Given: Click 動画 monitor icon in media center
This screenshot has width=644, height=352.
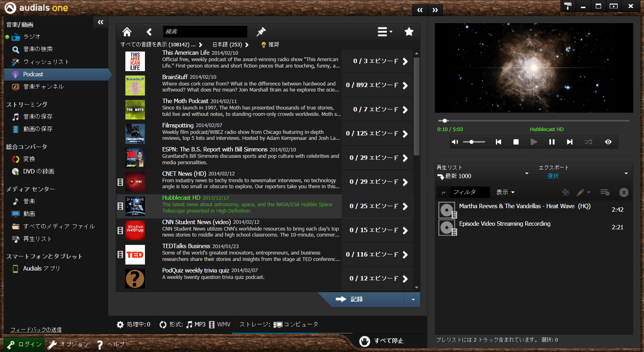Looking at the screenshot, I should click(x=16, y=214).
